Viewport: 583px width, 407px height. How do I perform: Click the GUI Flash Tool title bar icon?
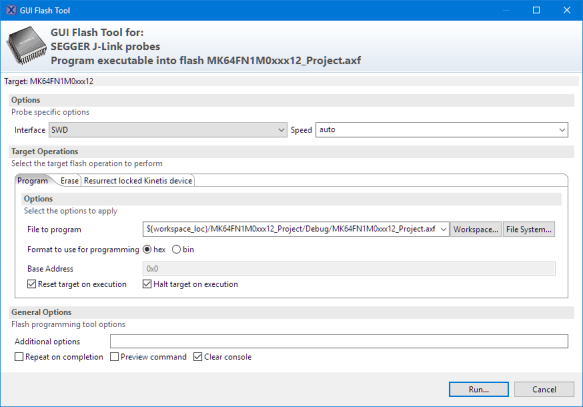coord(11,10)
